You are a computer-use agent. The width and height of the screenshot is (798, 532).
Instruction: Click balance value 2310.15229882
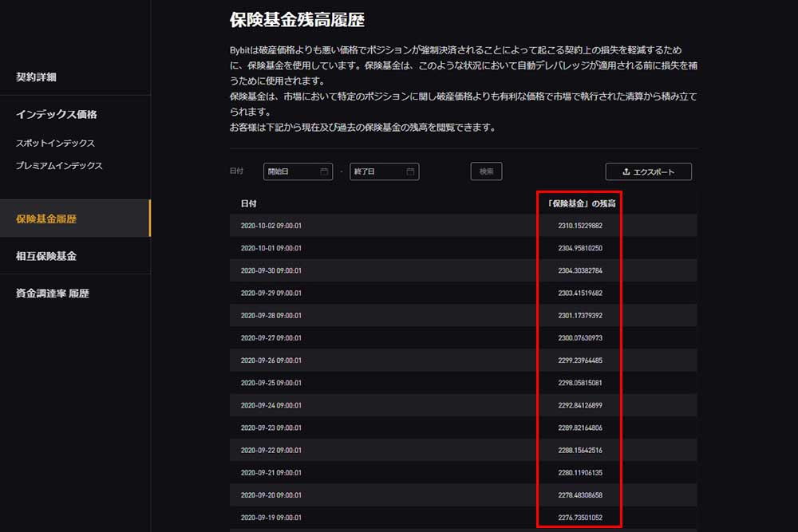580,225
